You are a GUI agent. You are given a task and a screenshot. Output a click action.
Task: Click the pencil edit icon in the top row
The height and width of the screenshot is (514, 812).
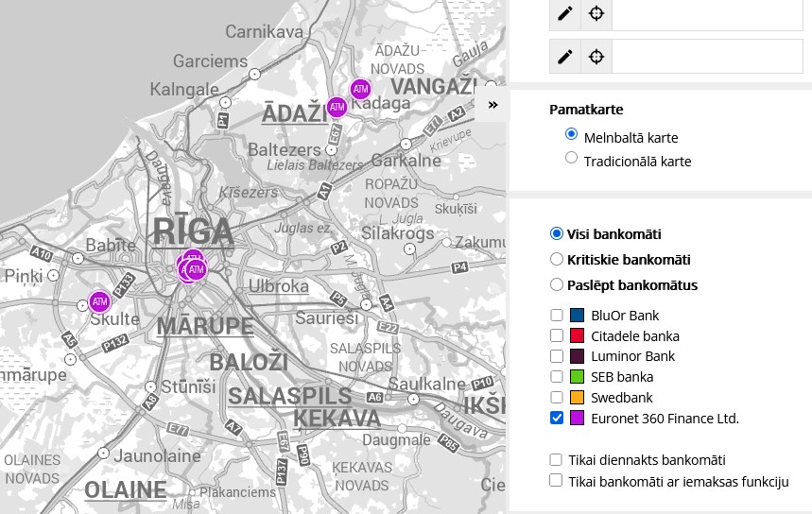pyautogui.click(x=565, y=13)
